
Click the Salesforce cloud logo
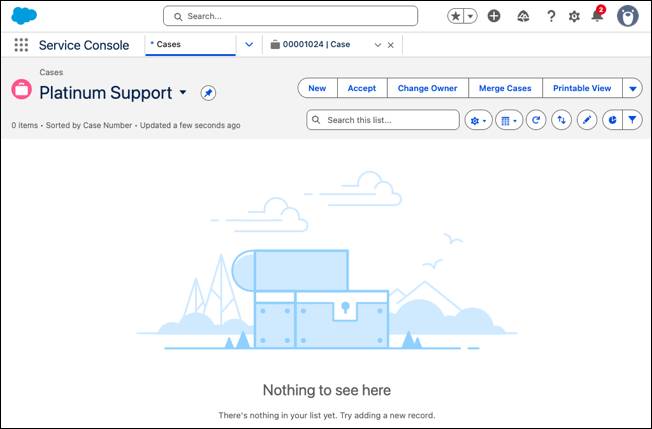[24, 16]
